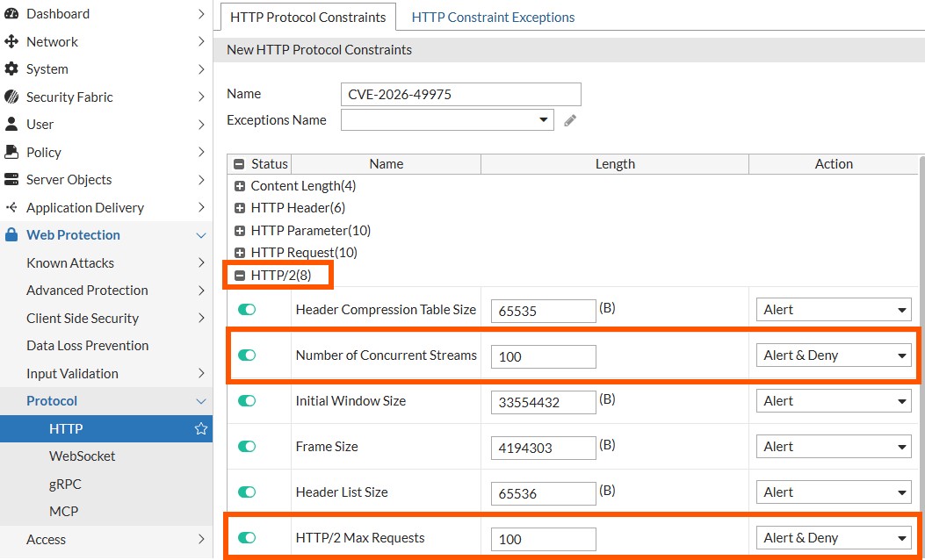Viewport: 925px width, 560px height.
Task: Open the Security Fabric menu
Action: pos(106,97)
